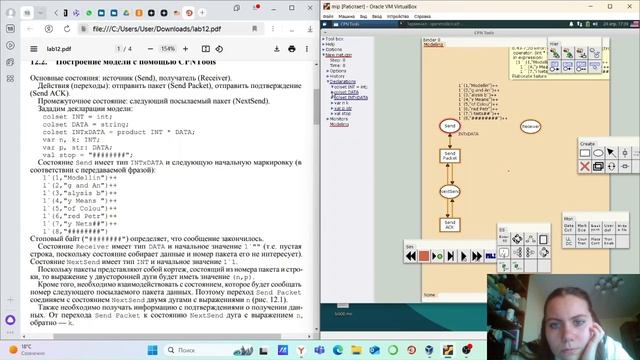Expand the History tree entry

(x=328, y=76)
